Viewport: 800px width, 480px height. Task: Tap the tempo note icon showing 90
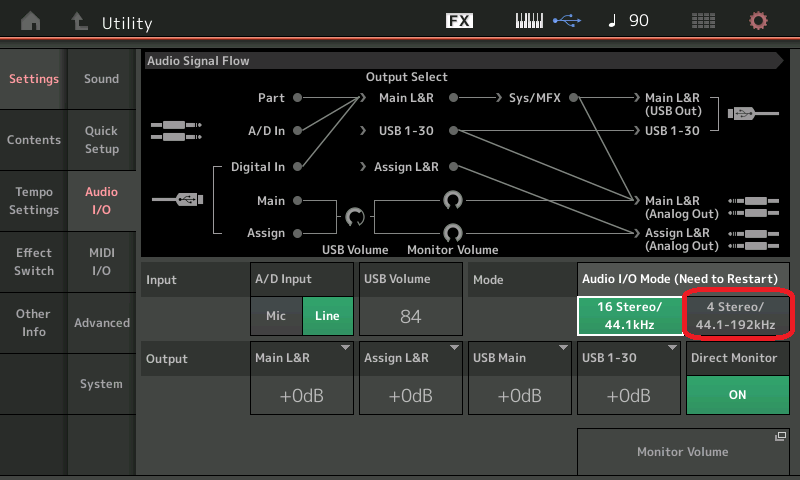pyautogui.click(x=628, y=21)
